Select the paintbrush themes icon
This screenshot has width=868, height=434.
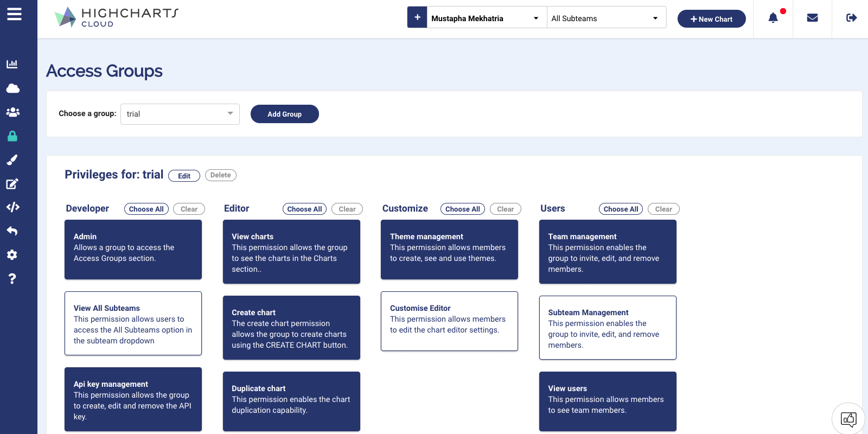[12, 159]
